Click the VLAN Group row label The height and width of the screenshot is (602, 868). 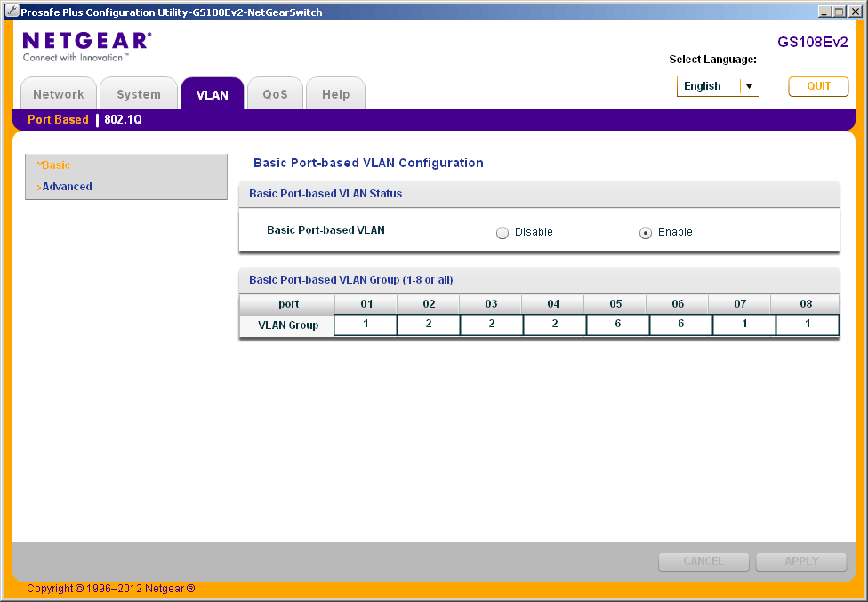point(288,325)
